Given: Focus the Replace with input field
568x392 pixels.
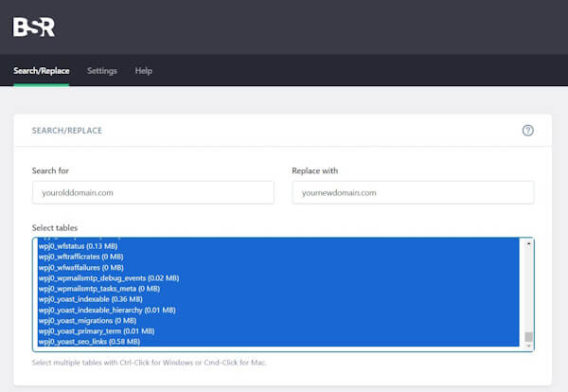Looking at the screenshot, I should pos(413,193).
